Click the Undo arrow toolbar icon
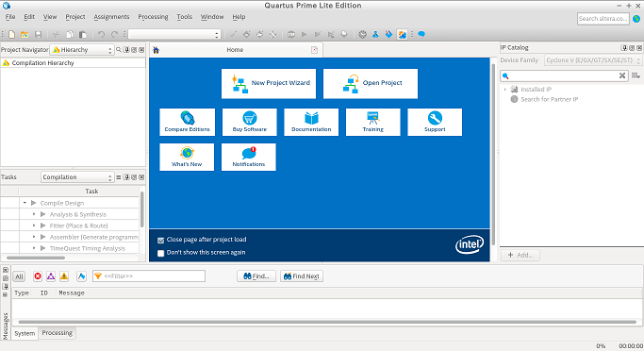Screen dimensions: 644x351 click(x=101, y=35)
